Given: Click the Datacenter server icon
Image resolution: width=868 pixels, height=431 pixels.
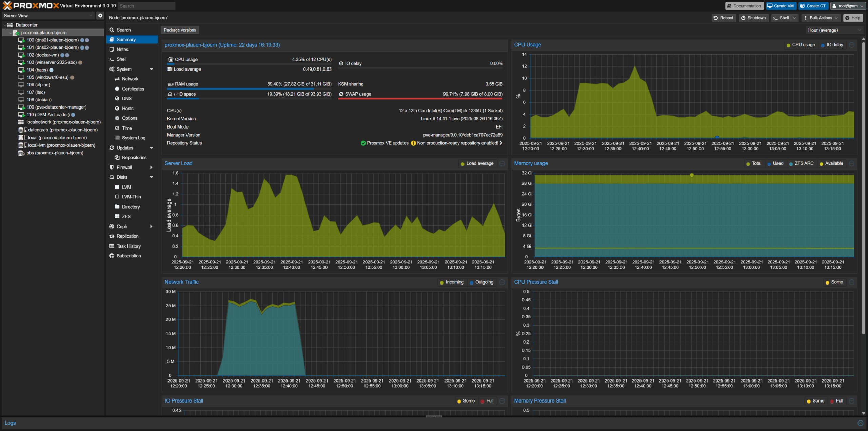Looking at the screenshot, I should point(10,25).
